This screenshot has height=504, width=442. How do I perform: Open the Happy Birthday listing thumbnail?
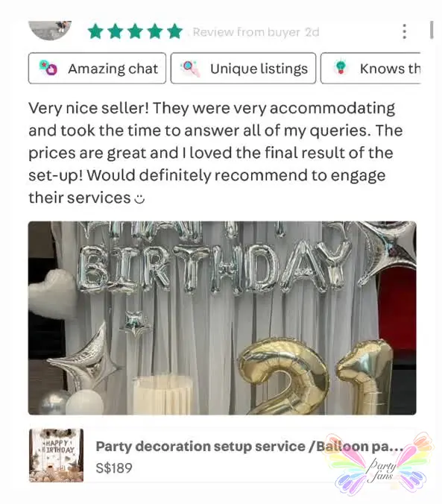pyautogui.click(x=56, y=456)
